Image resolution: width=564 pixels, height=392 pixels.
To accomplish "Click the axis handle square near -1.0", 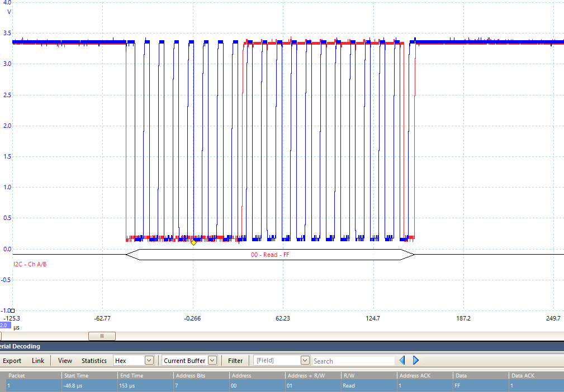I will 13,311.
